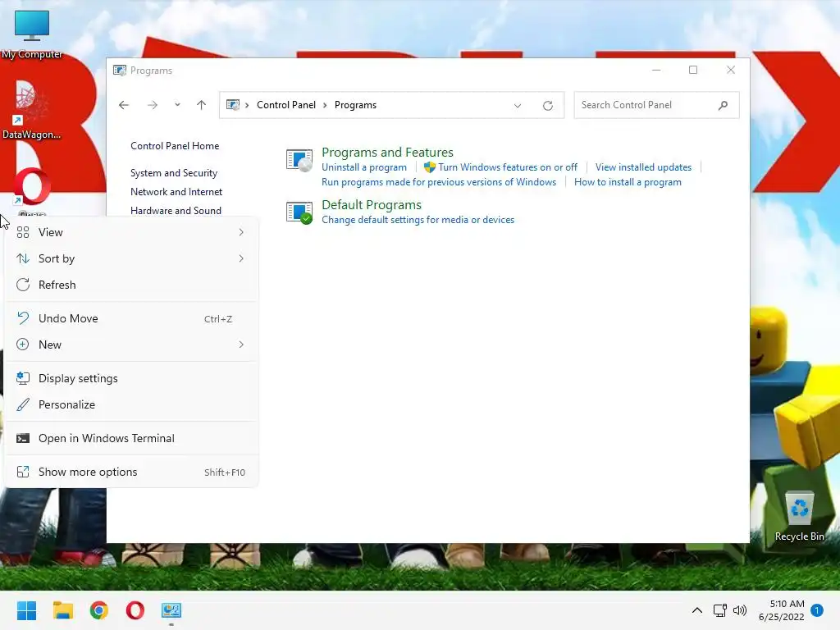This screenshot has height=630, width=840.
Task: Click Control Panel breadcrumb
Action: pyautogui.click(x=286, y=105)
